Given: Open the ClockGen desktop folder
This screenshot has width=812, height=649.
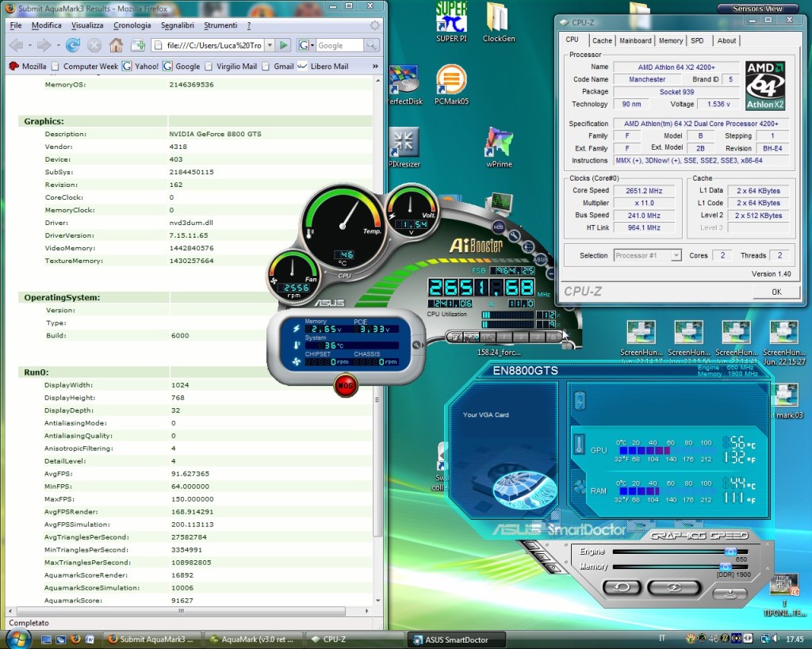Looking at the screenshot, I should tap(499, 21).
